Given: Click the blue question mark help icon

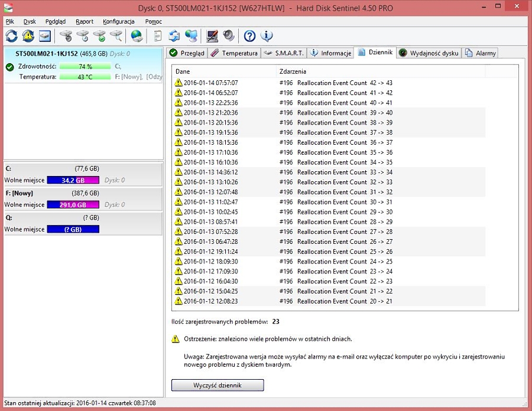Looking at the screenshot, I should (x=249, y=36).
